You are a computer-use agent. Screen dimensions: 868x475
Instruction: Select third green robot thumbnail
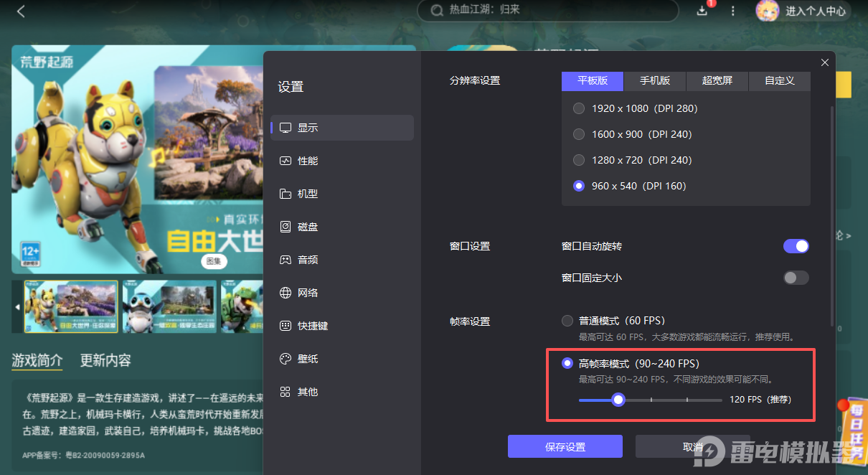tap(242, 307)
